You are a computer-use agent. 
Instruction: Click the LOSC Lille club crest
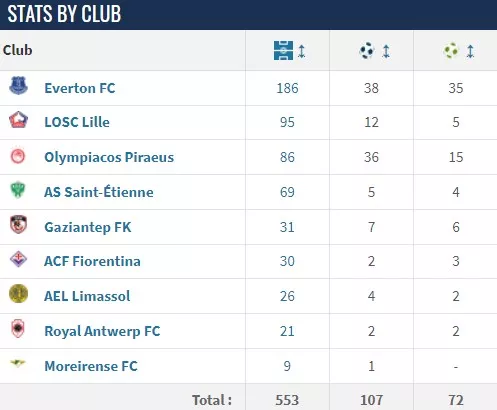18,120
